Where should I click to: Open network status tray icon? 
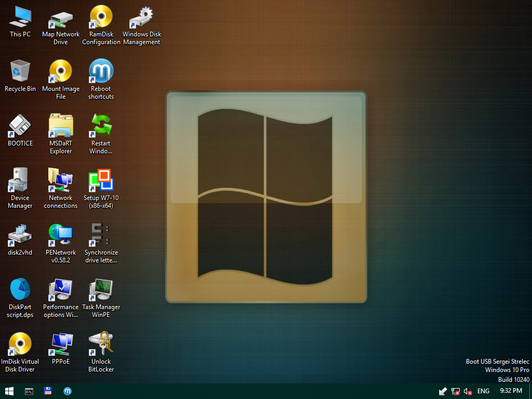tap(455, 392)
